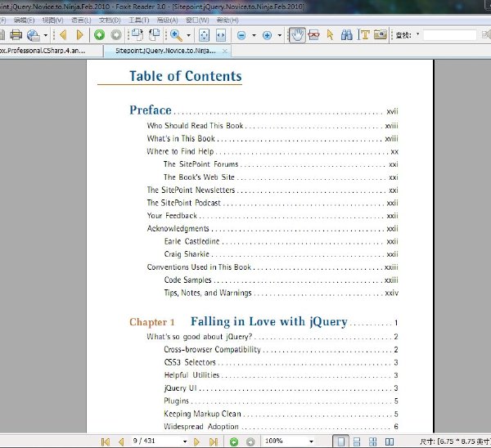Click the Fit Width icon
The image size is (491, 448).
221,35
